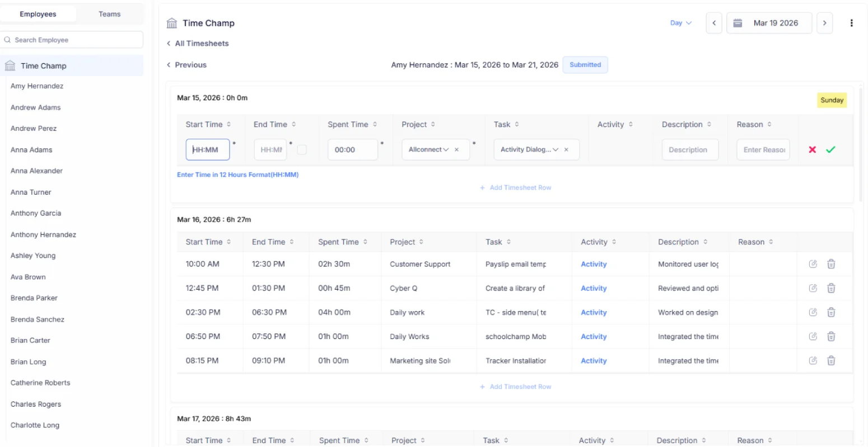Screen dimensions: 868x447
Task: Delete the Daily Works row entry
Action: [x=831, y=336]
